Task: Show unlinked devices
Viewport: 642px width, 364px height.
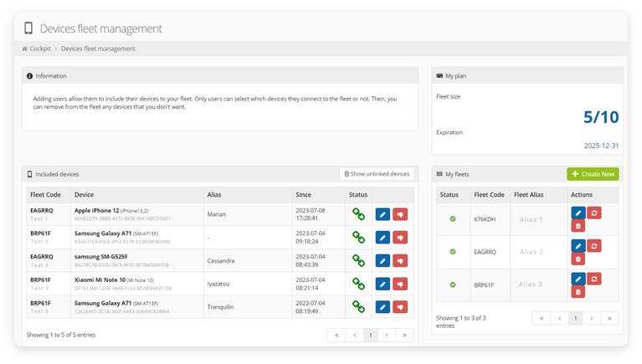Action: 377,174
